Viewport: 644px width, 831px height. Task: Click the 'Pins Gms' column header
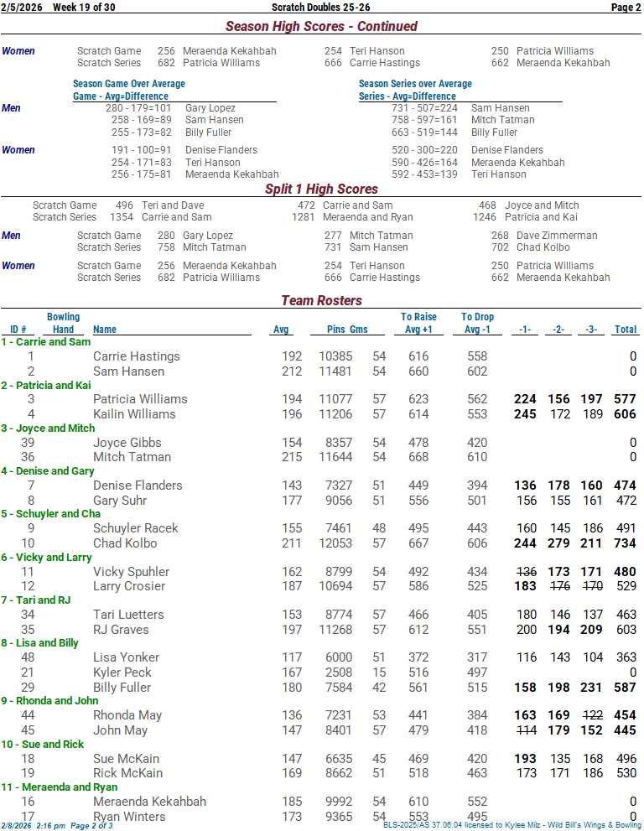click(x=347, y=330)
